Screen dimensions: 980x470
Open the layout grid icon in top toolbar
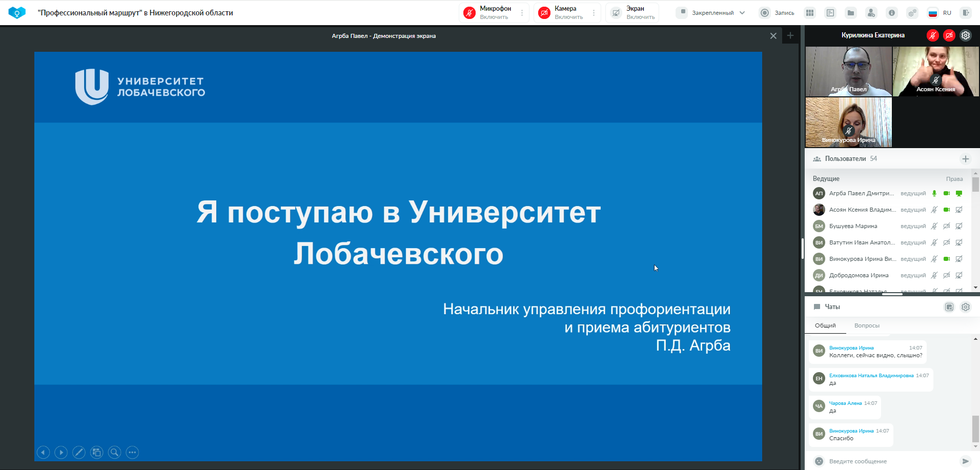[x=810, y=13]
